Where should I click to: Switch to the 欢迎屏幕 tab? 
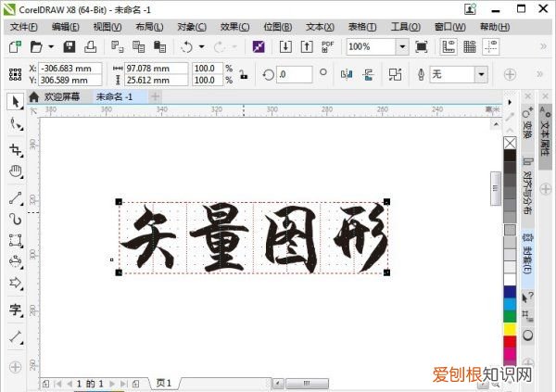click(x=56, y=97)
